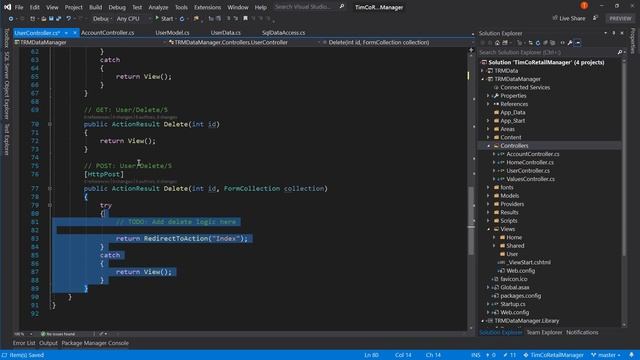Click the feedback icon beside Live Share
This screenshot has width=640, height=360.
(x=596, y=18)
